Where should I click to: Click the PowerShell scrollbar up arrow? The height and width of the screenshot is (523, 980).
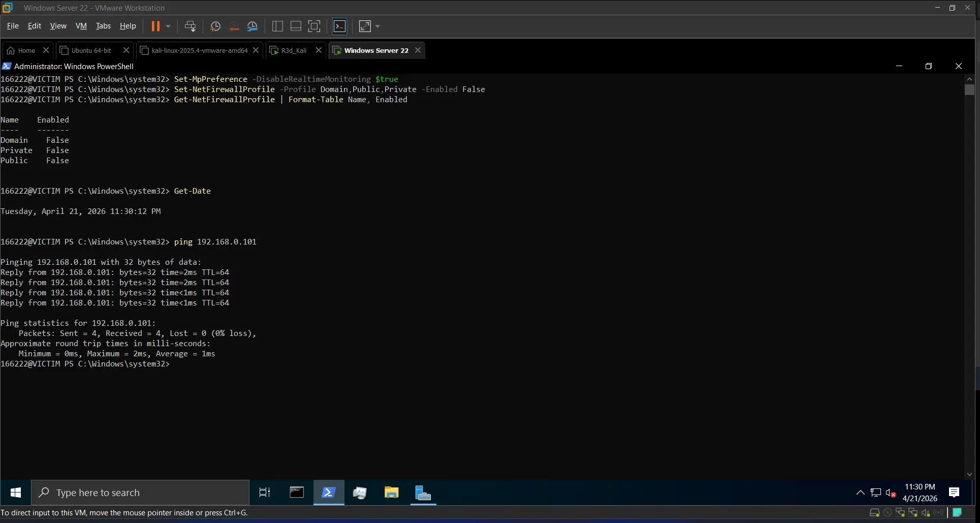pyautogui.click(x=969, y=79)
